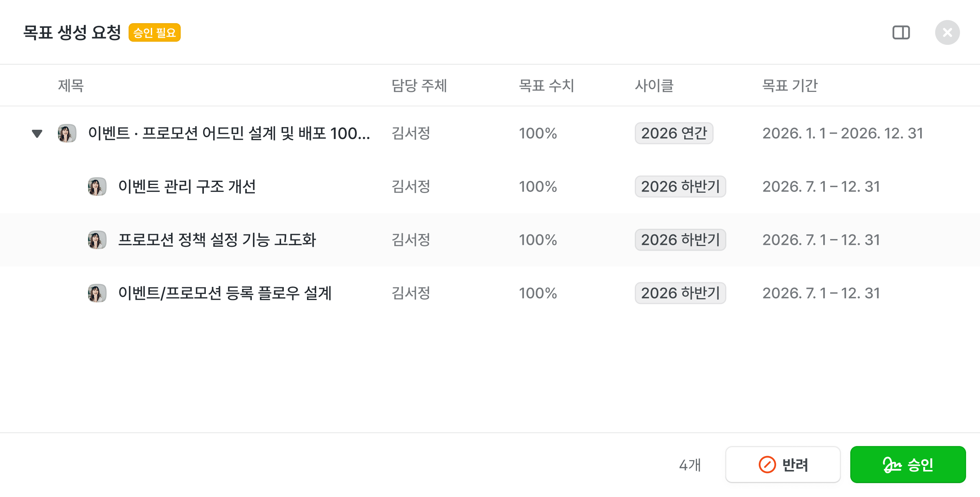Open the 프로모션 정책 설정 기능 고도화 goal
Screen dimensions: 980x497
(x=217, y=240)
